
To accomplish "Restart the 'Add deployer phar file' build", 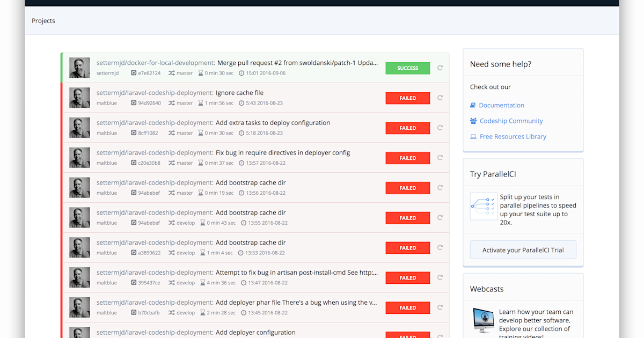I will tap(440, 308).
